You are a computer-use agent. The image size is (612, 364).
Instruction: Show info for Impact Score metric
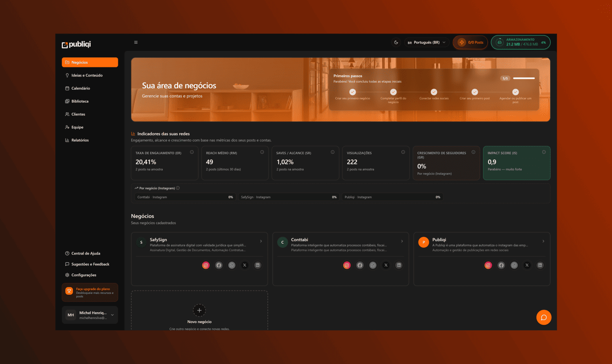pyautogui.click(x=544, y=152)
